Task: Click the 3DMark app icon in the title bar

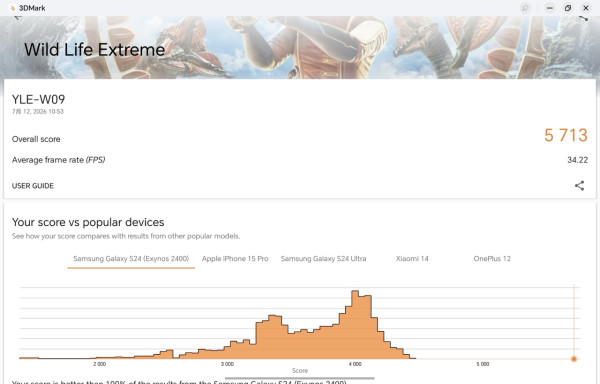Action: [x=12, y=8]
